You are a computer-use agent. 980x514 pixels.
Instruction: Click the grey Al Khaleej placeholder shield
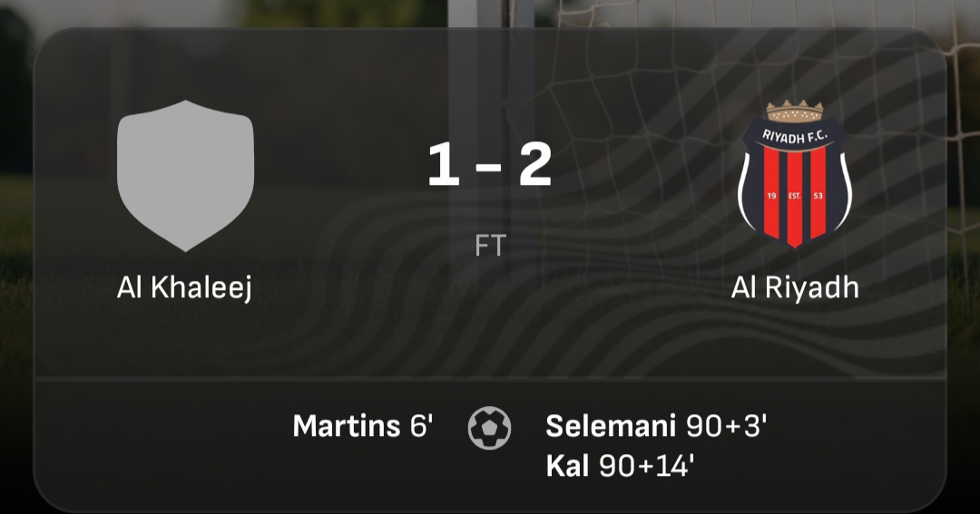(x=186, y=176)
